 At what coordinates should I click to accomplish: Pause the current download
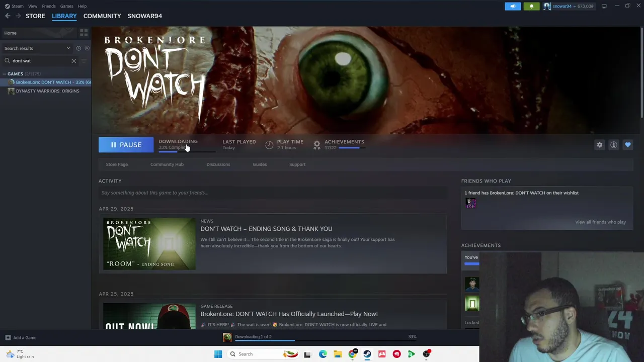tap(126, 145)
